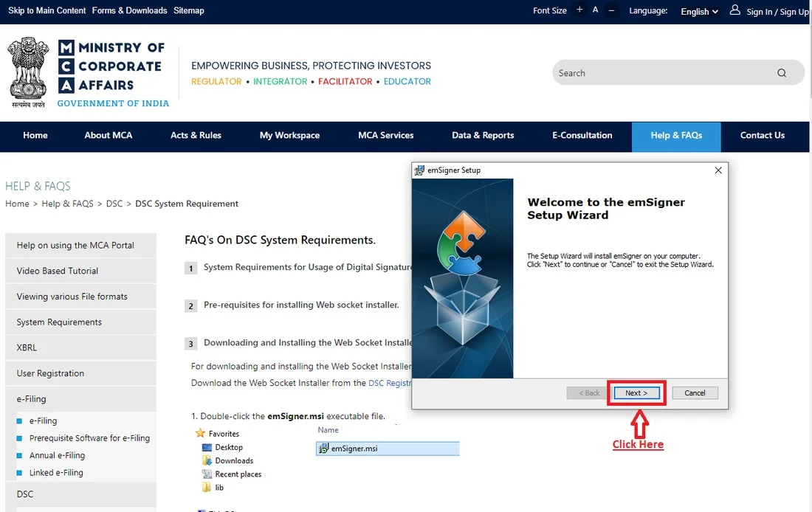
Task: Click the Favorites star icon
Action: pyautogui.click(x=200, y=433)
